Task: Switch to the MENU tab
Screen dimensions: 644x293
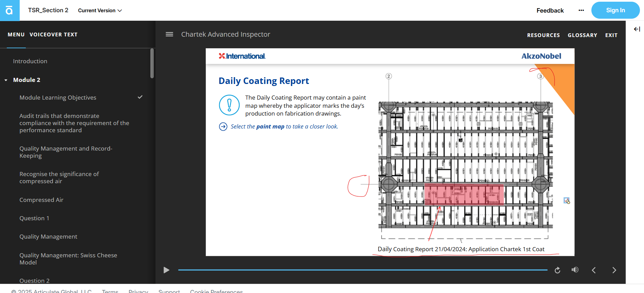Action: 16,34
